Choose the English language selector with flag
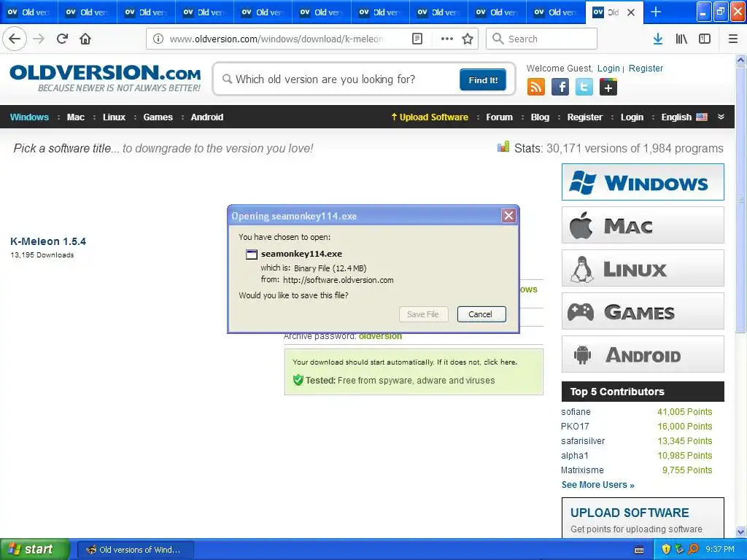 click(x=684, y=117)
